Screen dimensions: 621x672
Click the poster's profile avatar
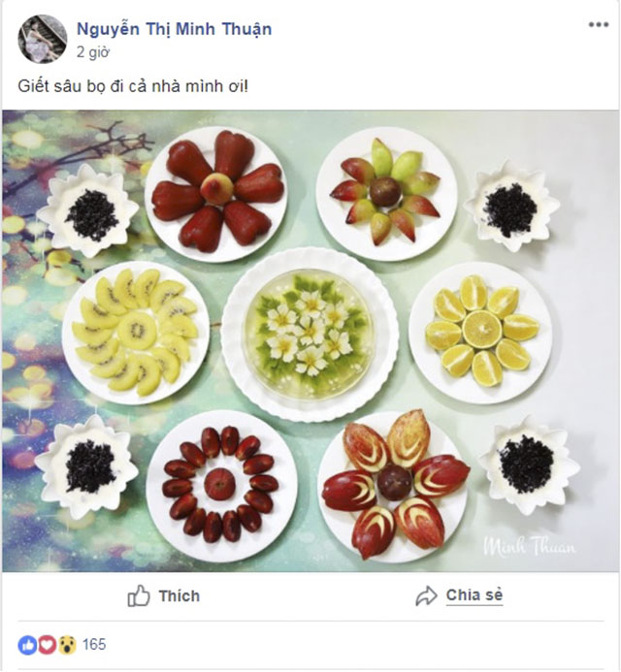point(43,39)
